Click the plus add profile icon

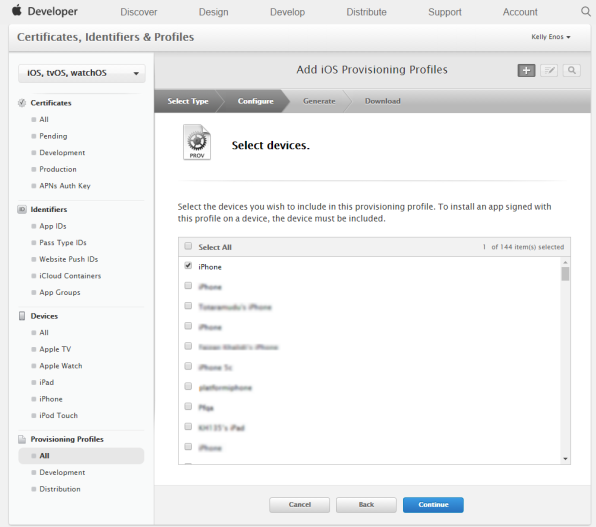click(526, 70)
